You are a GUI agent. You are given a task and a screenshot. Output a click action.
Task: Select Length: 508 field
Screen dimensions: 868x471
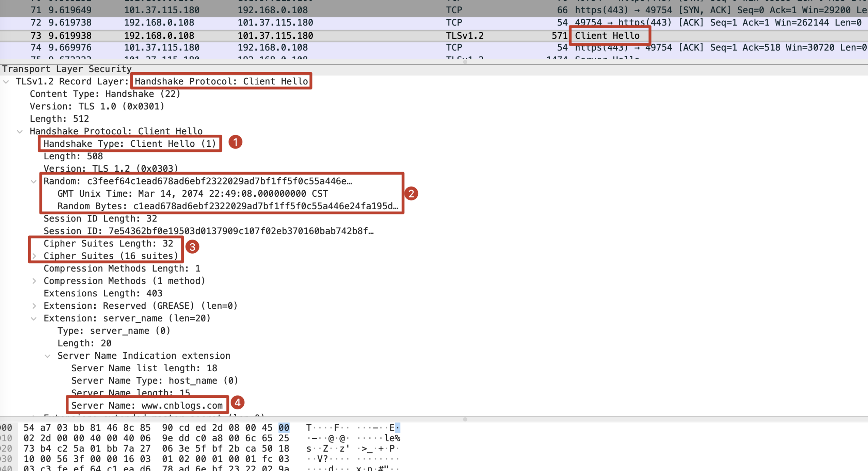point(73,156)
